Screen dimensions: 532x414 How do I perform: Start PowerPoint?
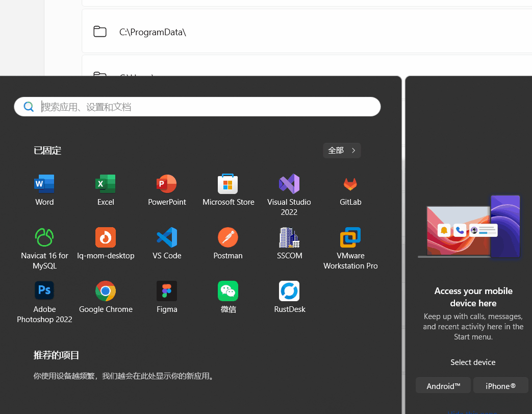[167, 189]
